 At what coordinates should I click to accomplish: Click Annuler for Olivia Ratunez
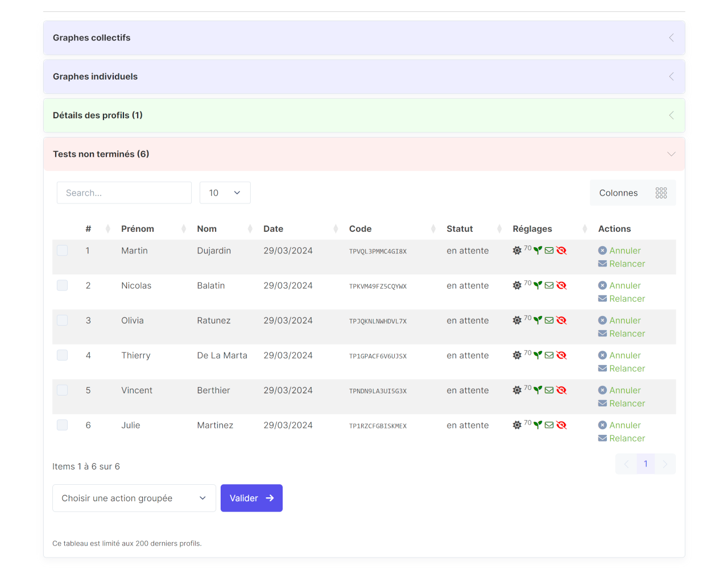point(625,321)
